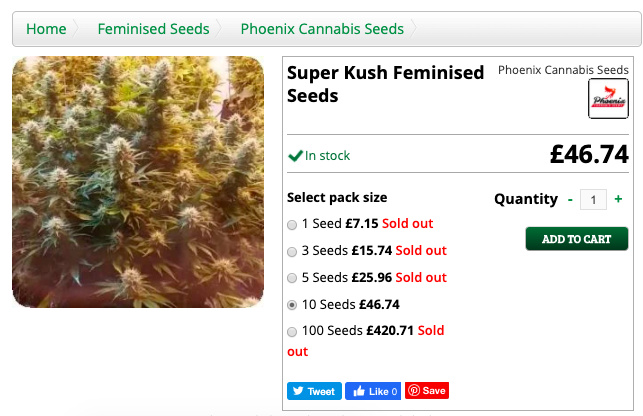Click the Pinterest Save button
Viewport: 643px width, 416px height.
tap(427, 391)
